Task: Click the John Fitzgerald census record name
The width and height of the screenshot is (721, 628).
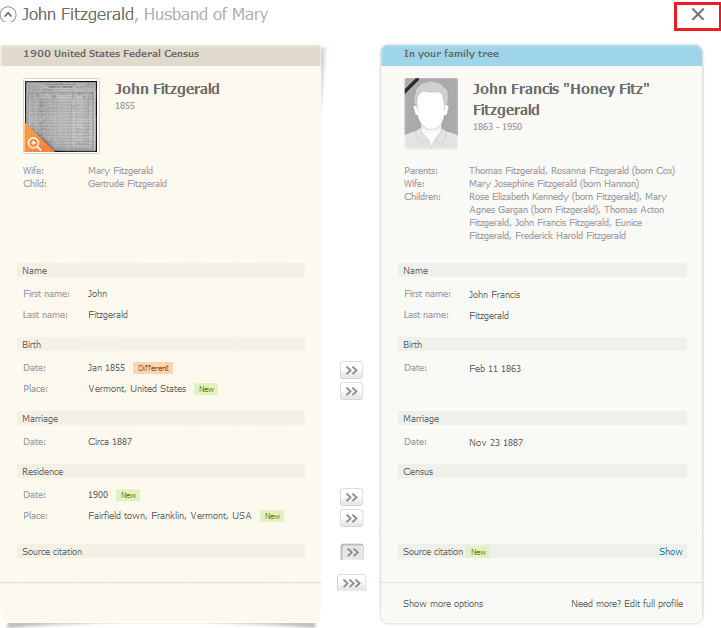Action: pos(167,89)
